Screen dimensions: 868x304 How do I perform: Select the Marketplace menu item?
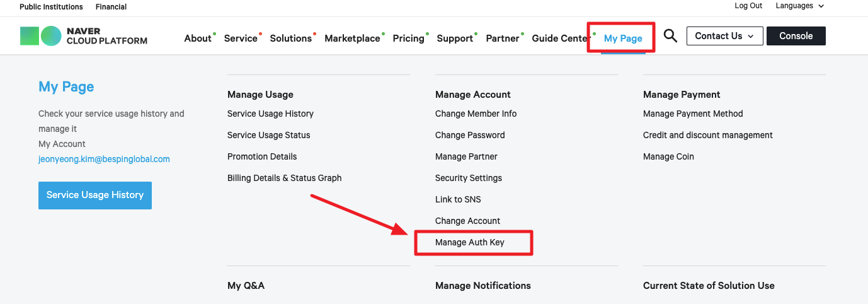point(352,38)
